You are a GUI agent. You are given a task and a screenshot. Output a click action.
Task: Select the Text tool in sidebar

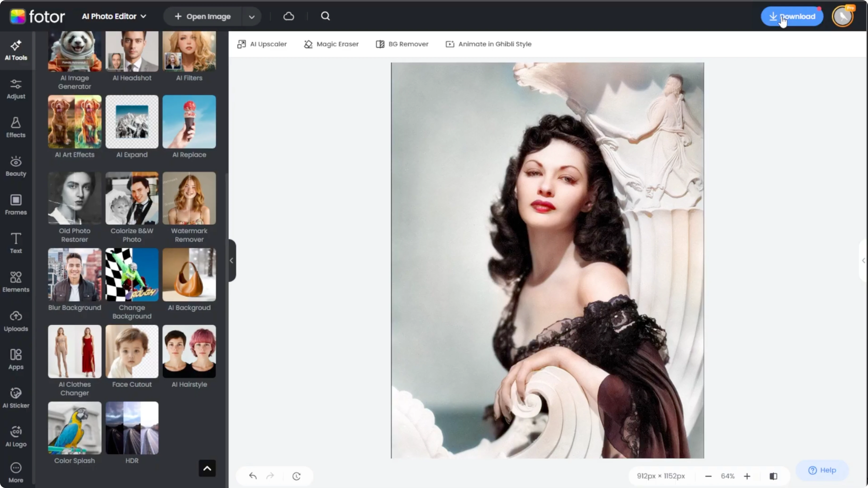tap(16, 244)
